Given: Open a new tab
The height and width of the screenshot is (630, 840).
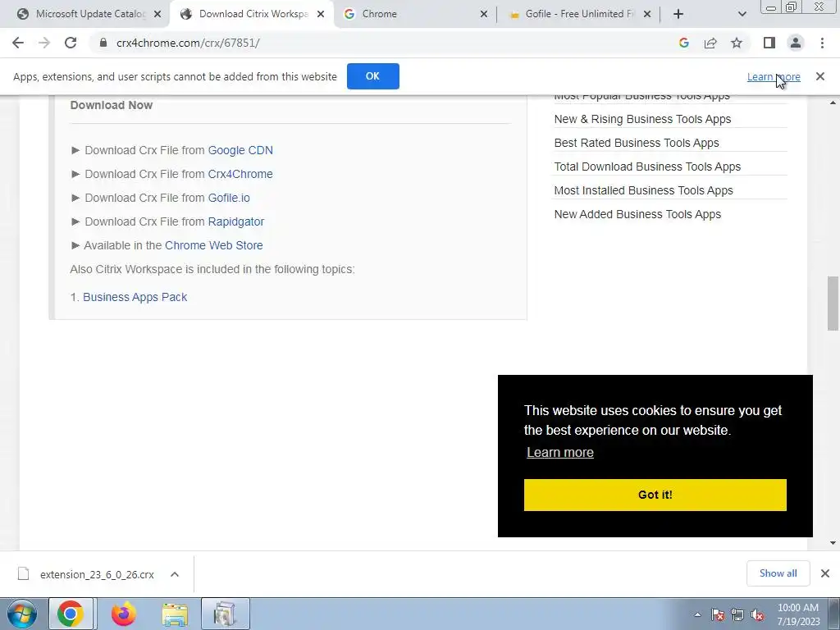Looking at the screenshot, I should click(678, 14).
